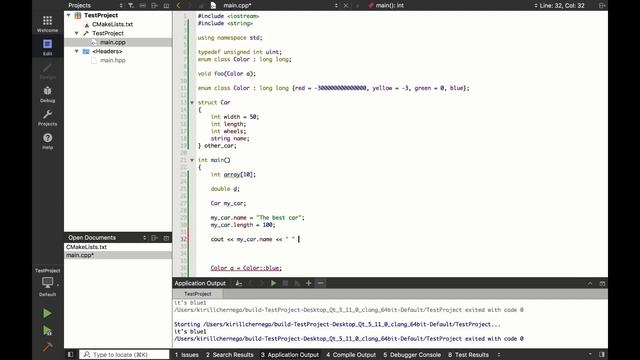Stop the running program in Application Output
640x360 pixels.
tap(285, 283)
